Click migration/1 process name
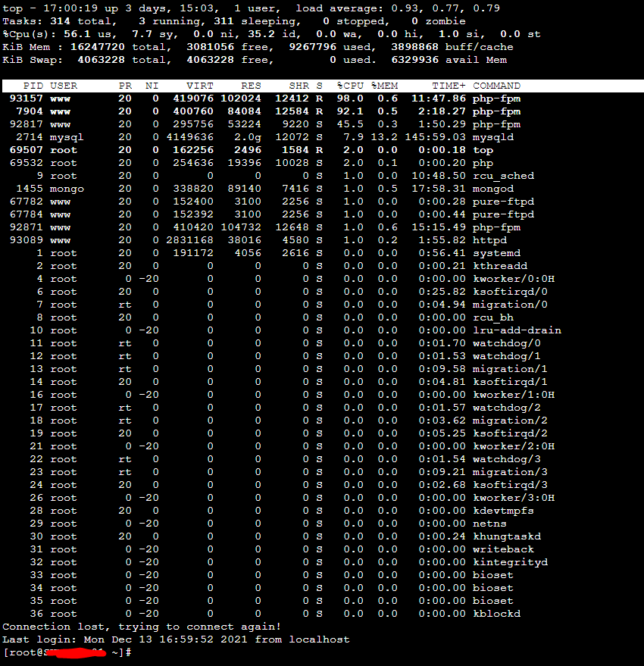This screenshot has height=666, width=644. point(510,369)
